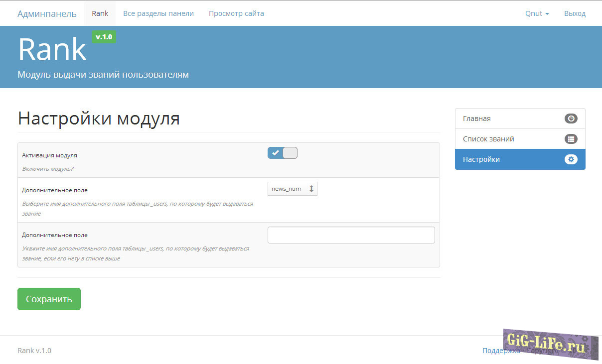Click the Выход logout link
This screenshot has height=364, width=602.
[575, 13]
